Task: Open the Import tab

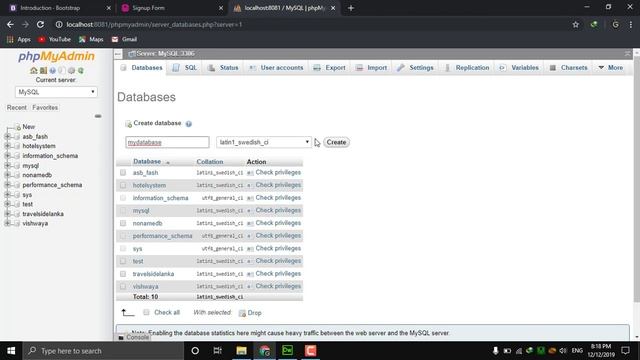Action: 371,68
